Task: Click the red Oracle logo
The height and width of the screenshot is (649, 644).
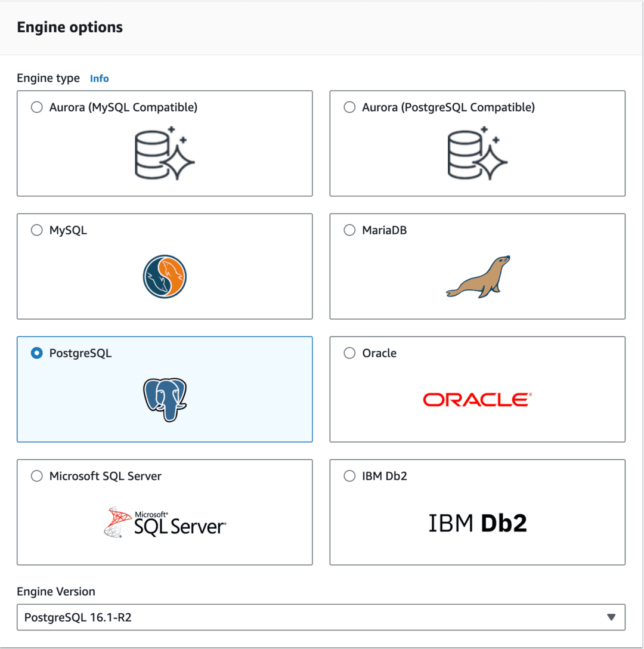Action: pyautogui.click(x=477, y=399)
